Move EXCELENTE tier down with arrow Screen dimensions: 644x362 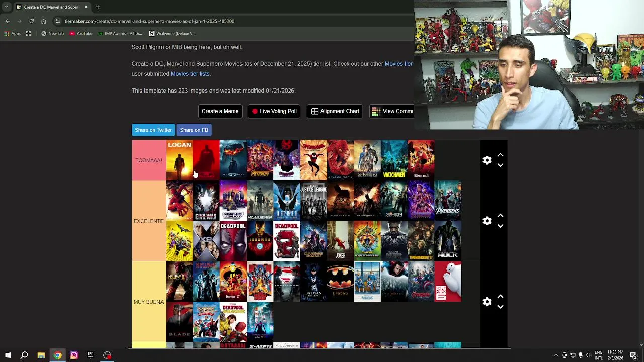pyautogui.click(x=500, y=226)
